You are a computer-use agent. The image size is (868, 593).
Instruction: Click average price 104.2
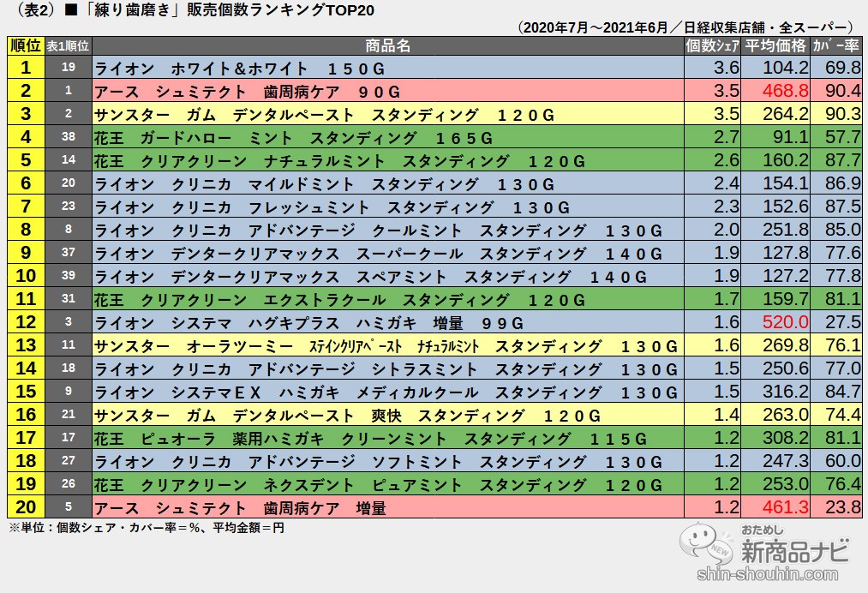tap(786, 68)
